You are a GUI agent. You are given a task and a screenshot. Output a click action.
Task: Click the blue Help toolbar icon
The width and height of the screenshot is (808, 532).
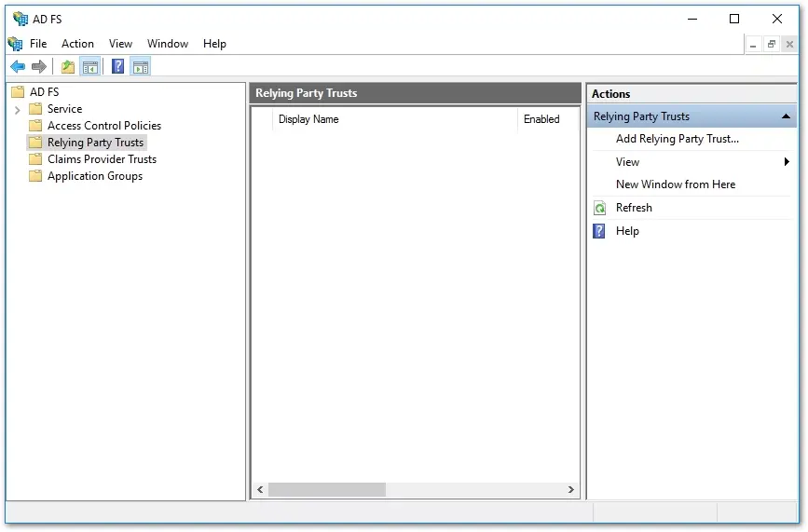[x=118, y=66]
